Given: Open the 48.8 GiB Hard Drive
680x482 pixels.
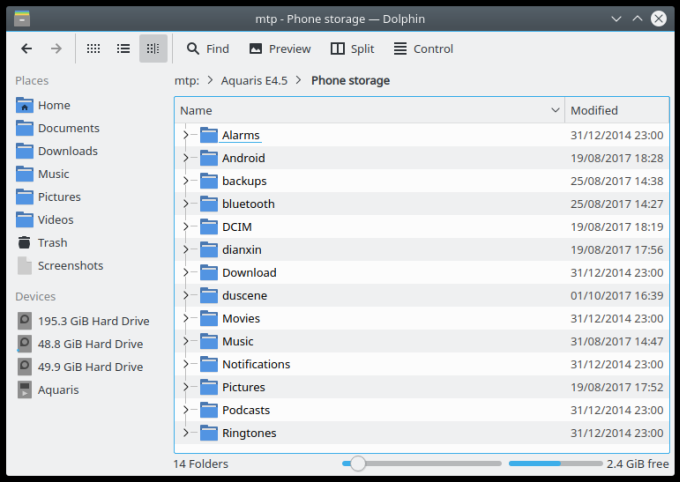Looking at the screenshot, I should point(80,344).
